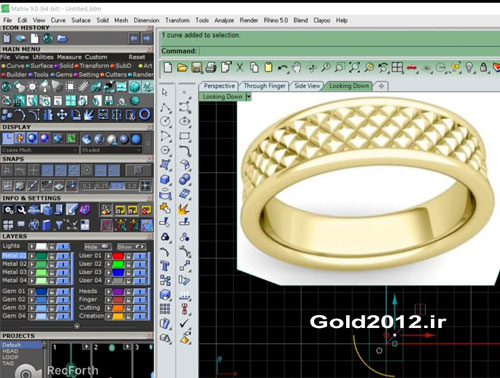Expand the Gem 02 layer arrow
Viewport: 500px width, 378px height.
(32, 299)
